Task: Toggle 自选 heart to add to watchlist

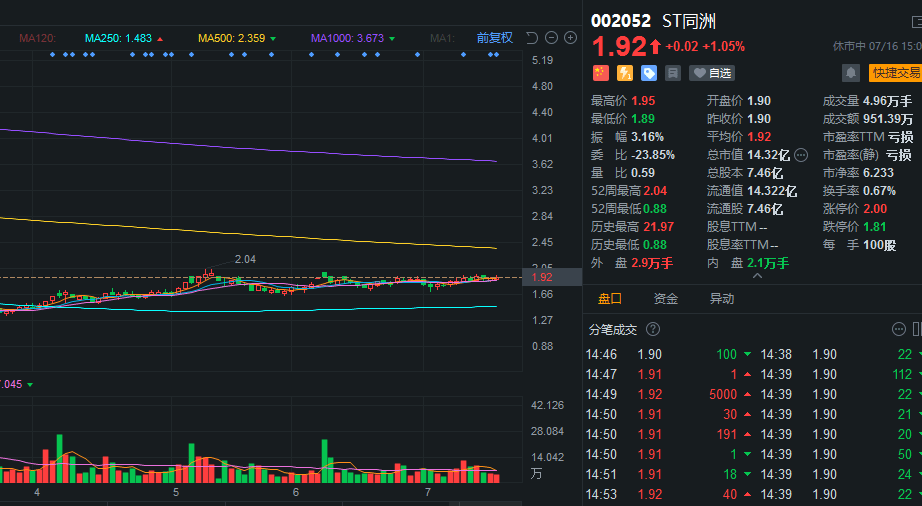Action: tap(712, 73)
